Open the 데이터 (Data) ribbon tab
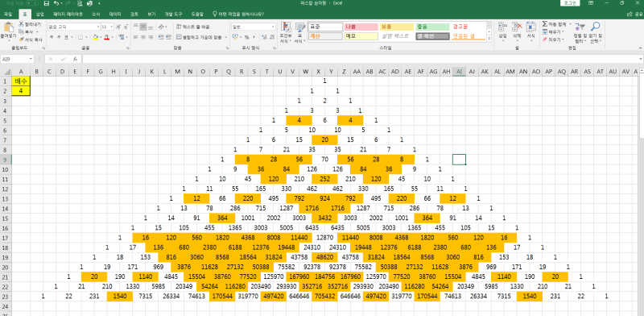The image size is (644, 316). (x=115, y=14)
